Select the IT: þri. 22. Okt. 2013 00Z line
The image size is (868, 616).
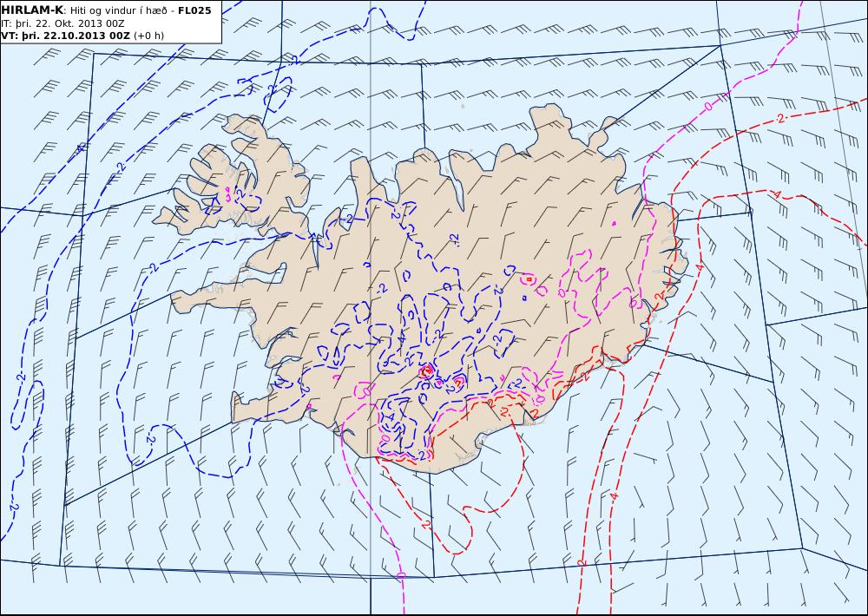pos(62,23)
